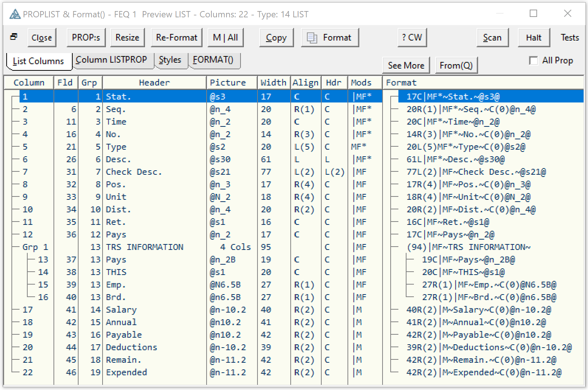Click the M | All button
588x390 pixels.
tap(225, 38)
